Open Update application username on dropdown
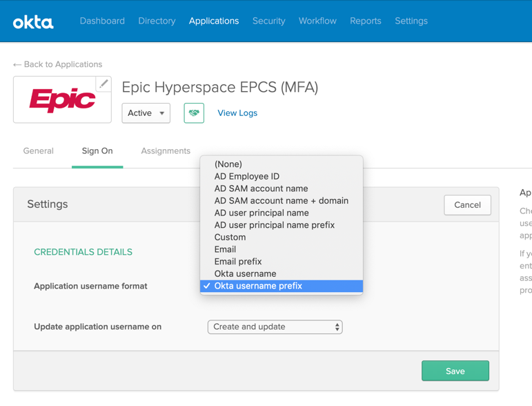This screenshot has width=532, height=406. 275,327
